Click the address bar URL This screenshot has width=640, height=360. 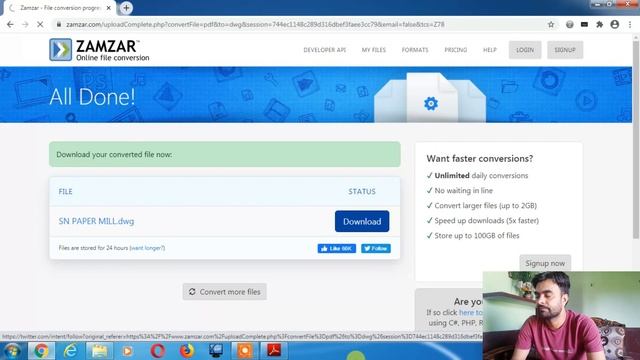255,24
